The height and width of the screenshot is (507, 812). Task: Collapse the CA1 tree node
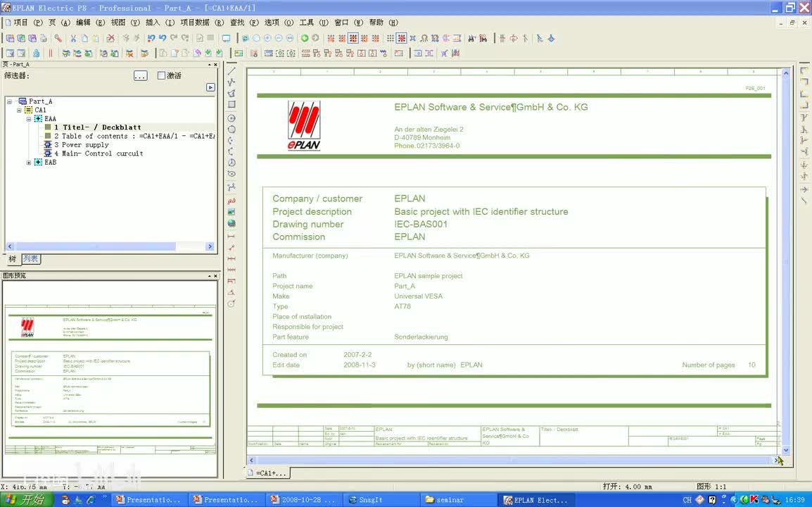[x=19, y=111]
